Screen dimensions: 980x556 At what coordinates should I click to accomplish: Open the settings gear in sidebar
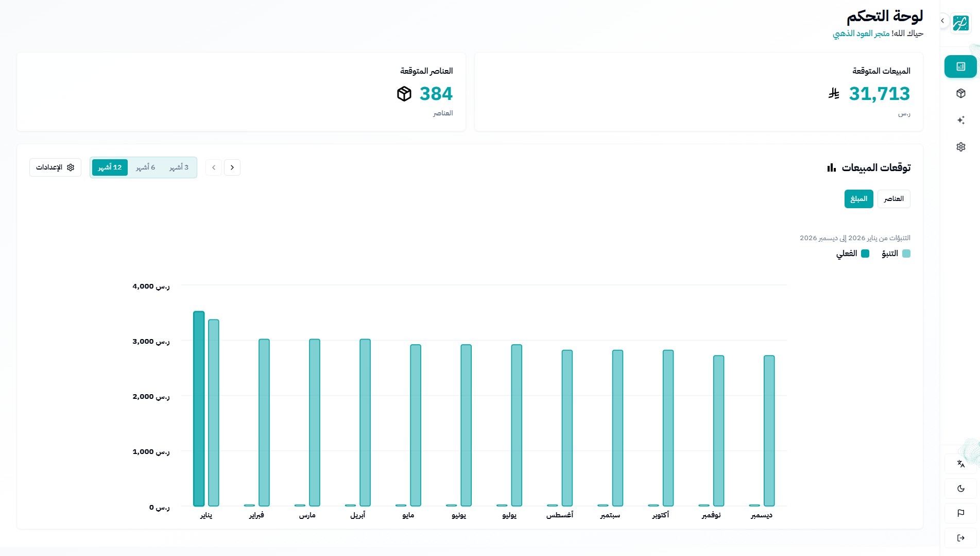coord(960,147)
